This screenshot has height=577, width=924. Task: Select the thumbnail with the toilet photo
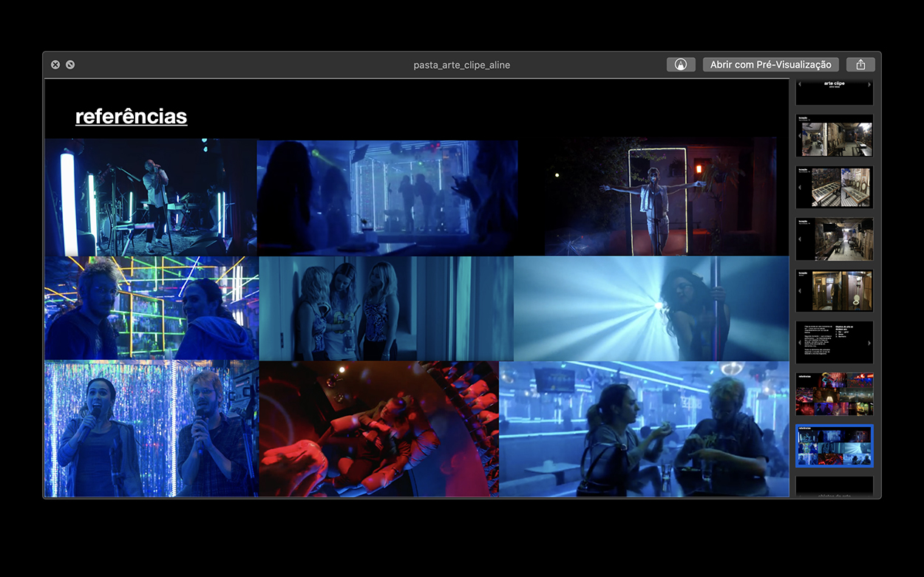click(x=834, y=290)
